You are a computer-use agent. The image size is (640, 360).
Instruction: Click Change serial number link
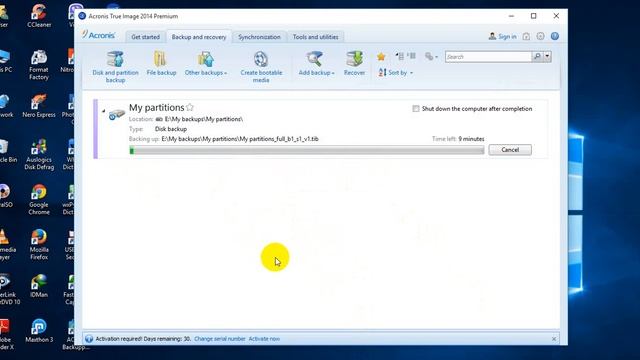[220, 339]
